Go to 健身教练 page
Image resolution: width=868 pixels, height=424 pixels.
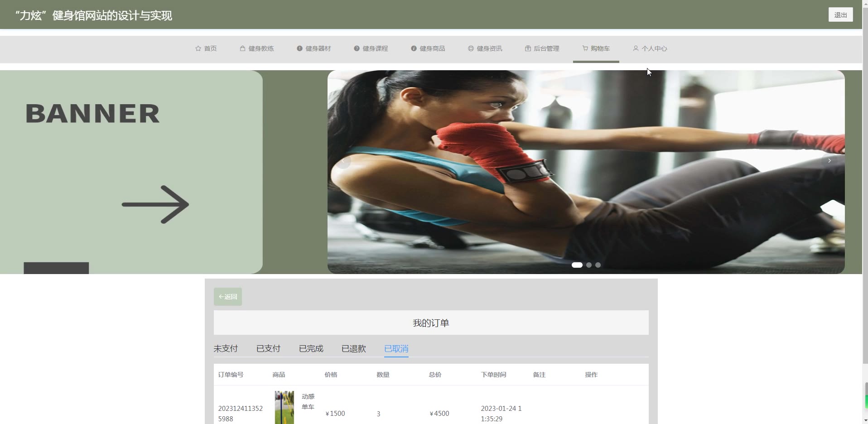point(256,48)
